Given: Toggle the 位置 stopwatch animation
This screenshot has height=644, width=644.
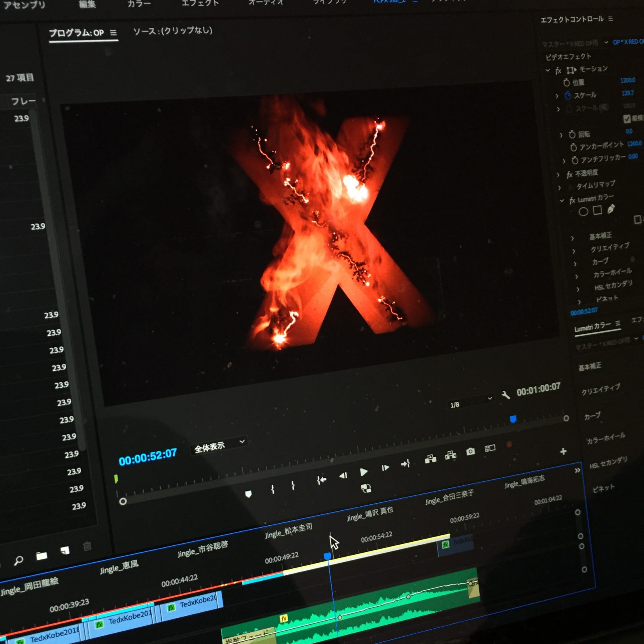Looking at the screenshot, I should [566, 83].
